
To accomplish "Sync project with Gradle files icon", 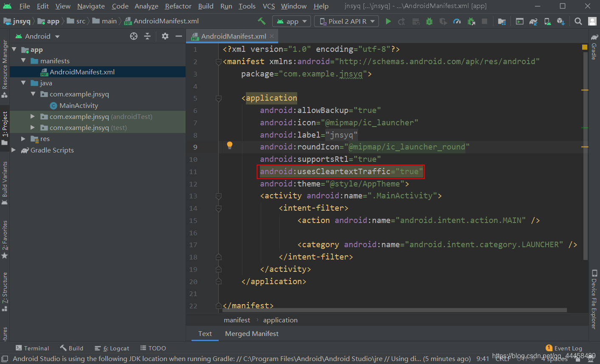I will (533, 21).
